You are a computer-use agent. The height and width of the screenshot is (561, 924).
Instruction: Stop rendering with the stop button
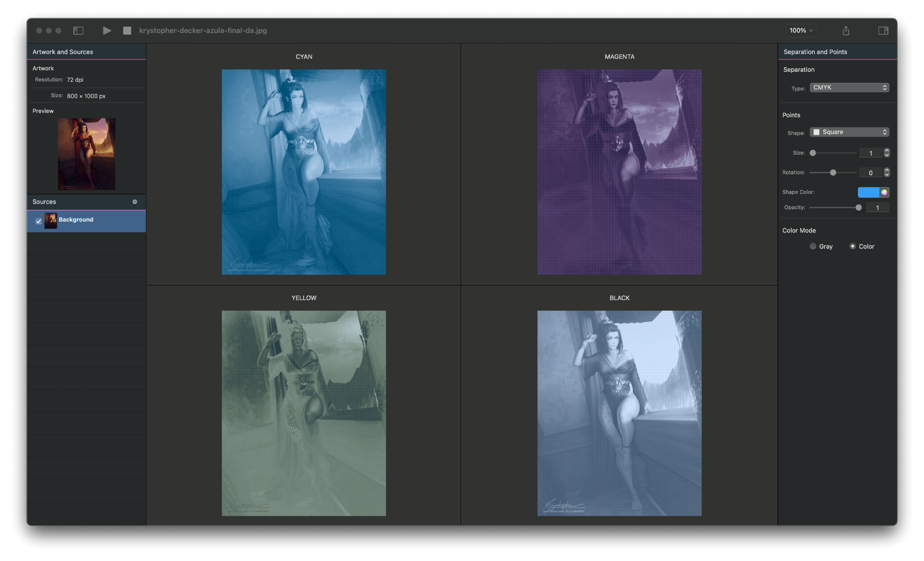tap(127, 31)
